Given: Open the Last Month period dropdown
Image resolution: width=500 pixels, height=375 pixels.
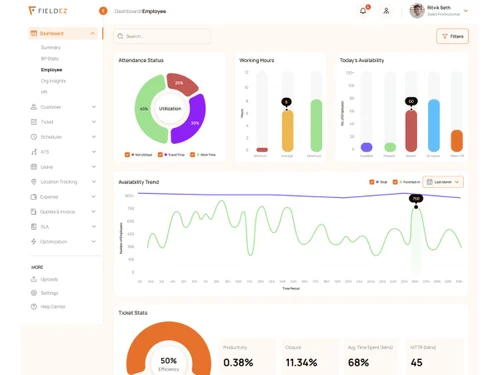Looking at the screenshot, I should click(443, 182).
